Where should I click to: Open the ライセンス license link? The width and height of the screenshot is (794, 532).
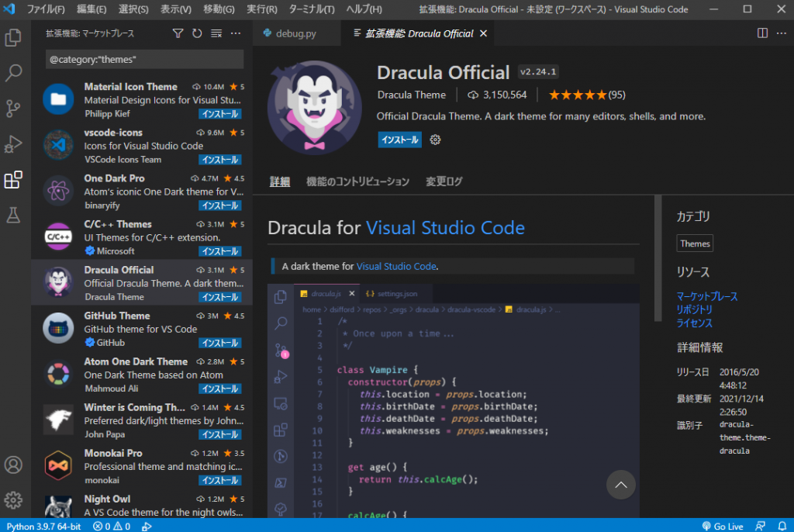(x=694, y=323)
